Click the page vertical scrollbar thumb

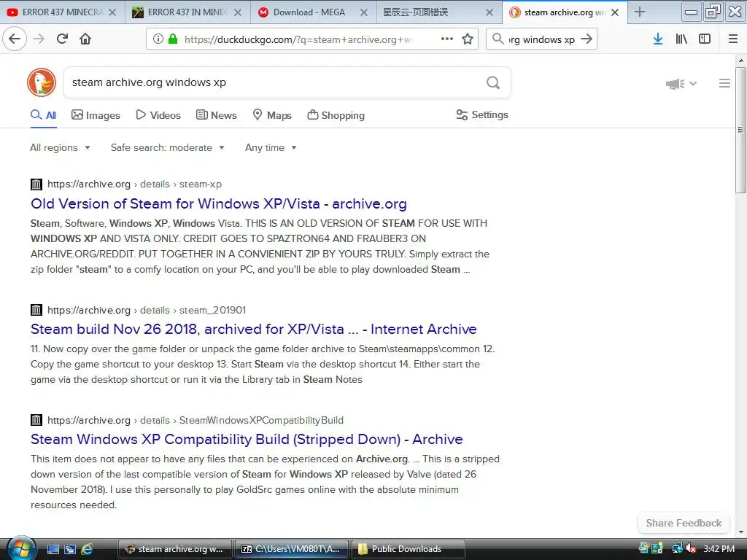tap(740, 130)
